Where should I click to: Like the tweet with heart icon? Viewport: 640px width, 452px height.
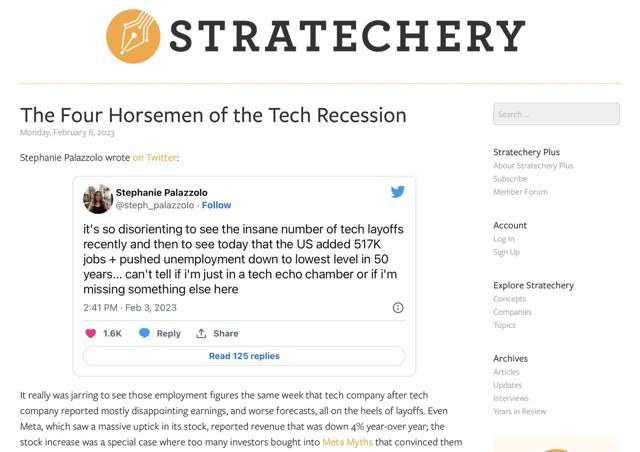click(x=91, y=333)
